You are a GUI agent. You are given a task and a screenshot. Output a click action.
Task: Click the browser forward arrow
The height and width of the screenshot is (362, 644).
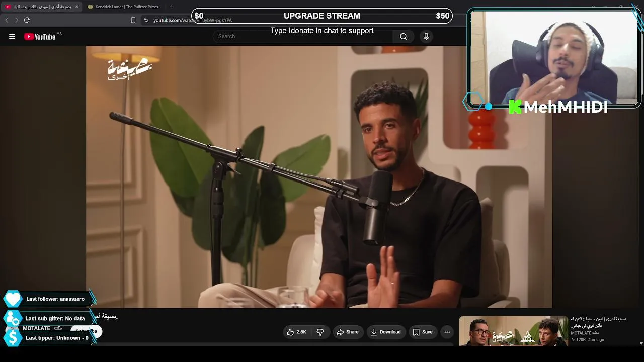pyautogui.click(x=17, y=20)
